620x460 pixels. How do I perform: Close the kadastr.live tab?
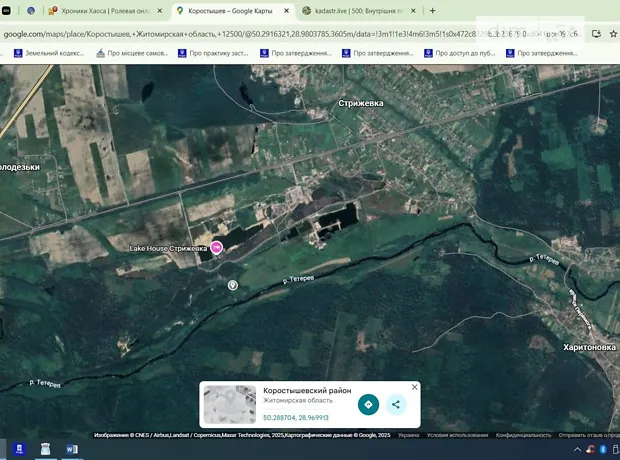tap(414, 11)
